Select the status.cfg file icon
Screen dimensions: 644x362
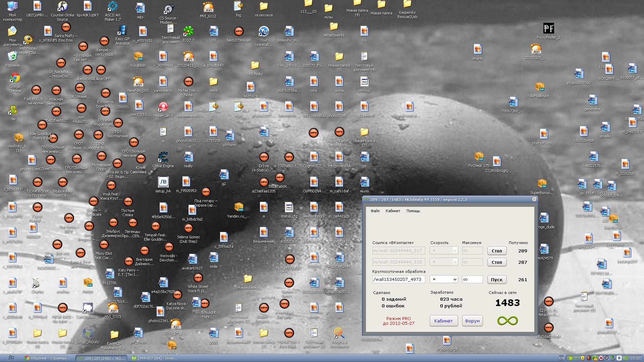(289, 210)
